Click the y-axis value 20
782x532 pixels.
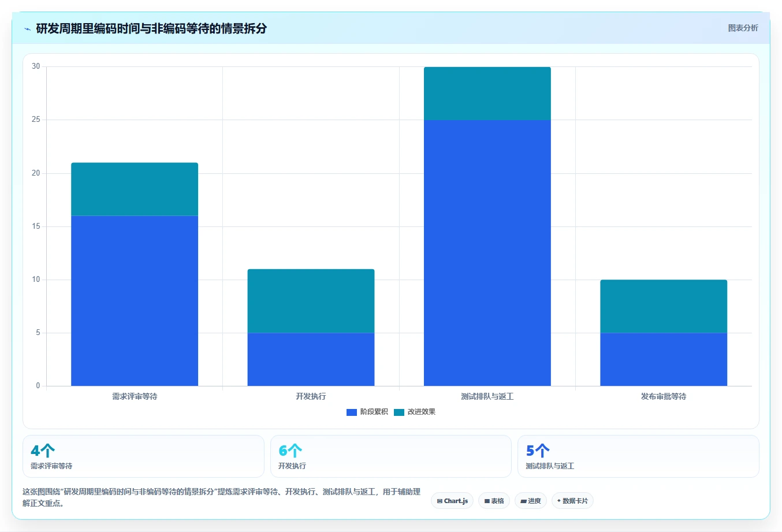click(36, 173)
